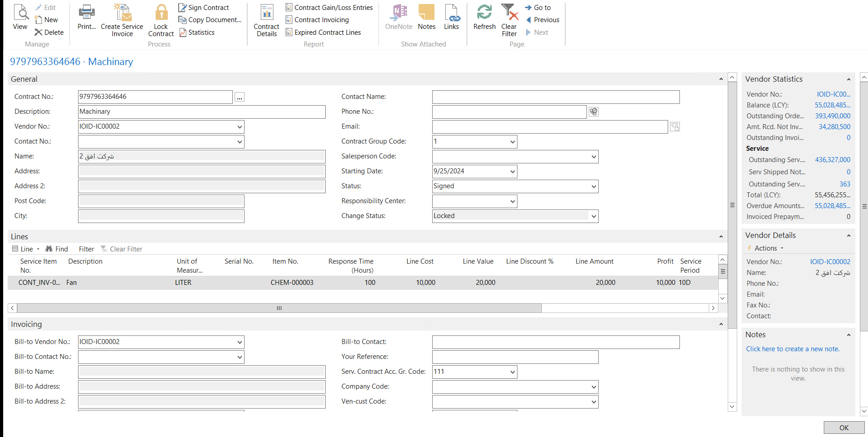Collapse the Vendor Statistics panel
This screenshot has width=868, height=437.
(x=849, y=79)
